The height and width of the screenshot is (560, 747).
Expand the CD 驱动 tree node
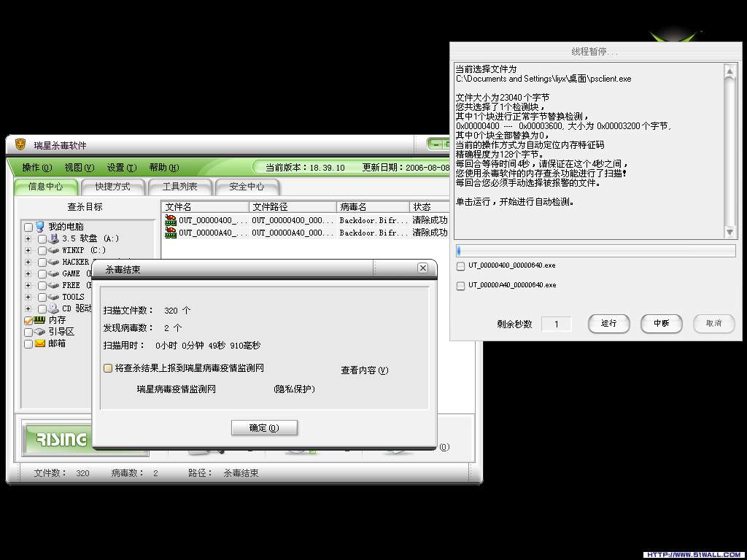coord(28,308)
